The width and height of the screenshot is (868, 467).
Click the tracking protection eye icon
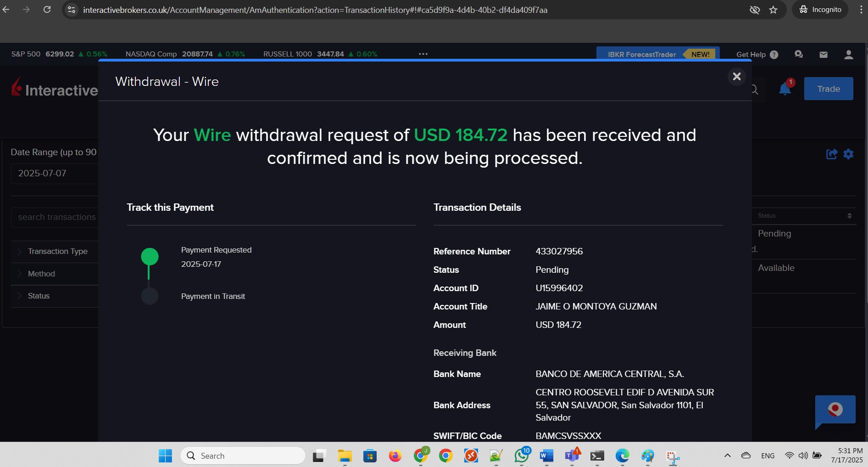pyautogui.click(x=754, y=10)
